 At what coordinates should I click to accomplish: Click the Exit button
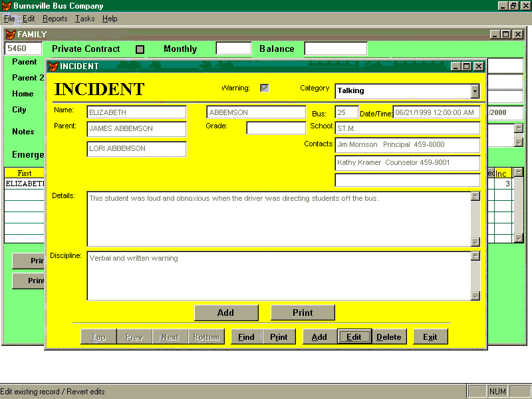pyautogui.click(x=430, y=337)
